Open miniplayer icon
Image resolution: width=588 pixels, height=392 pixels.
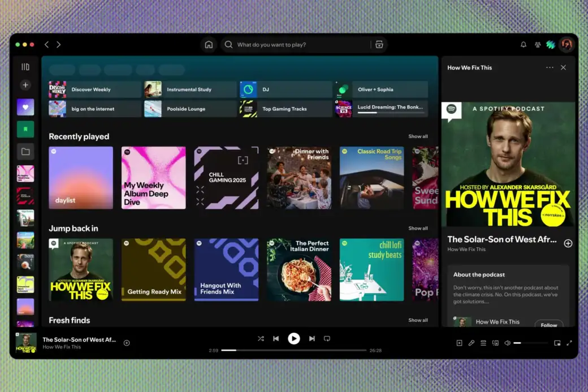coord(557,343)
